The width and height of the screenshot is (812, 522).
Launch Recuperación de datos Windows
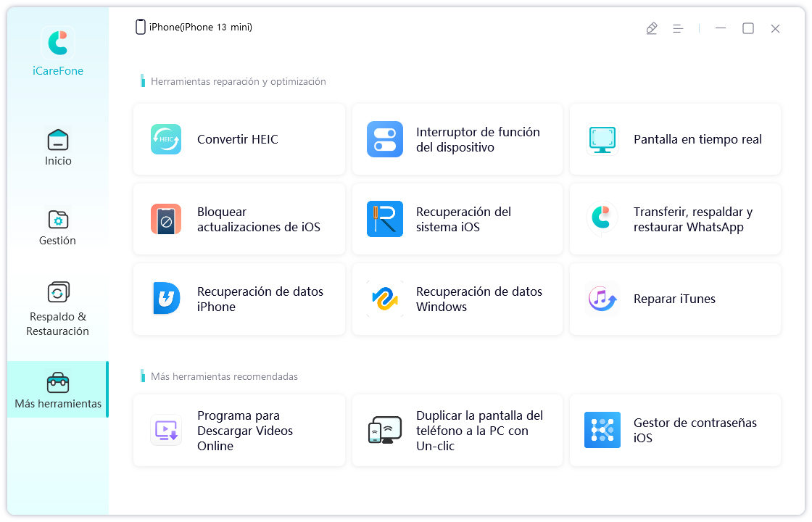(457, 299)
